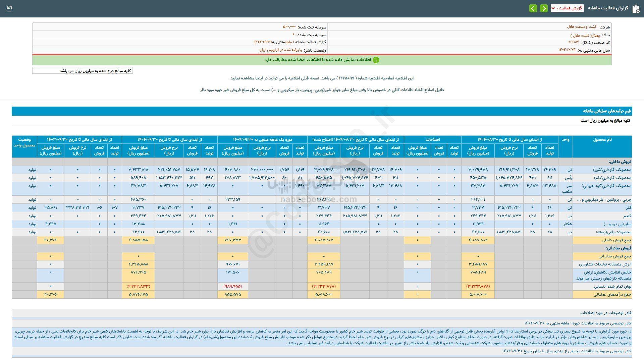Click the checkmark badge on the clipboard icon
This screenshot has width=644, height=362.
click(x=638, y=11)
